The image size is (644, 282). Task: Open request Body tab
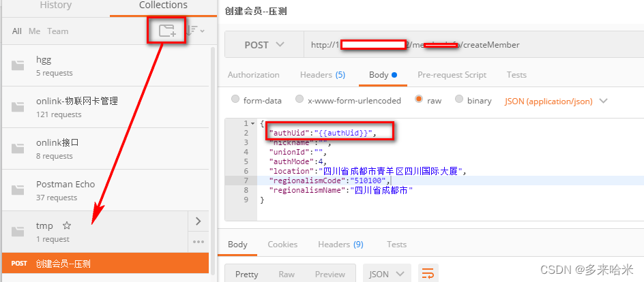click(383, 75)
